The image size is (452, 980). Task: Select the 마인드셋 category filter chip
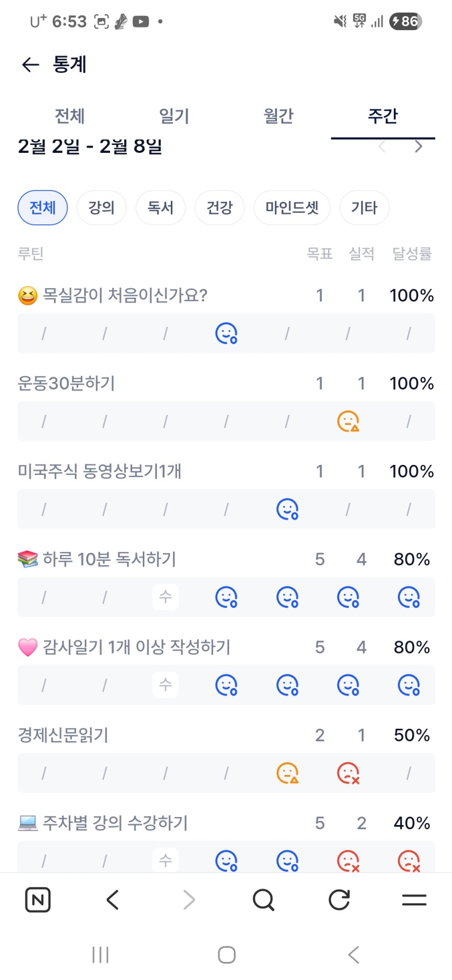click(292, 208)
